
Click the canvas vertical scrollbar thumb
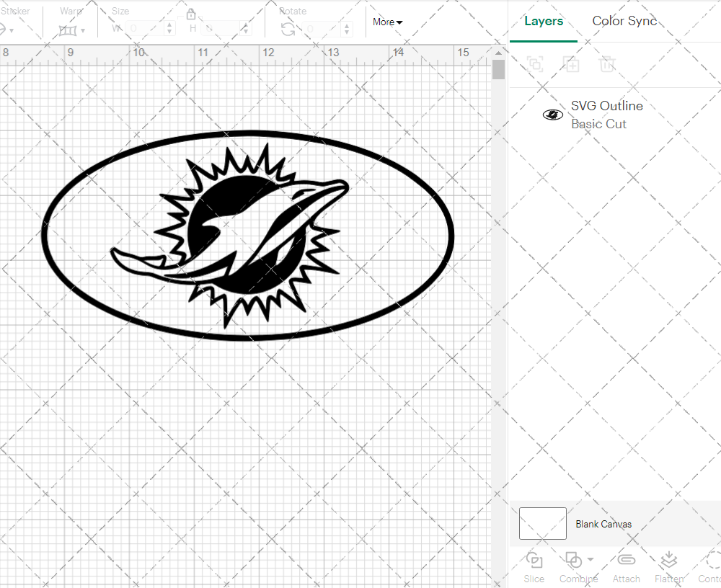(498, 69)
